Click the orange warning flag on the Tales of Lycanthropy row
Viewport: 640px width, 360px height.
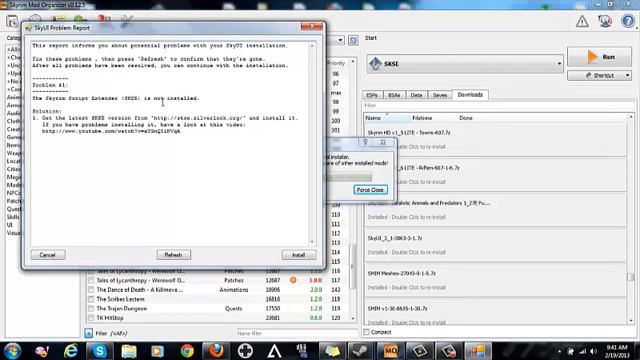[293, 280]
